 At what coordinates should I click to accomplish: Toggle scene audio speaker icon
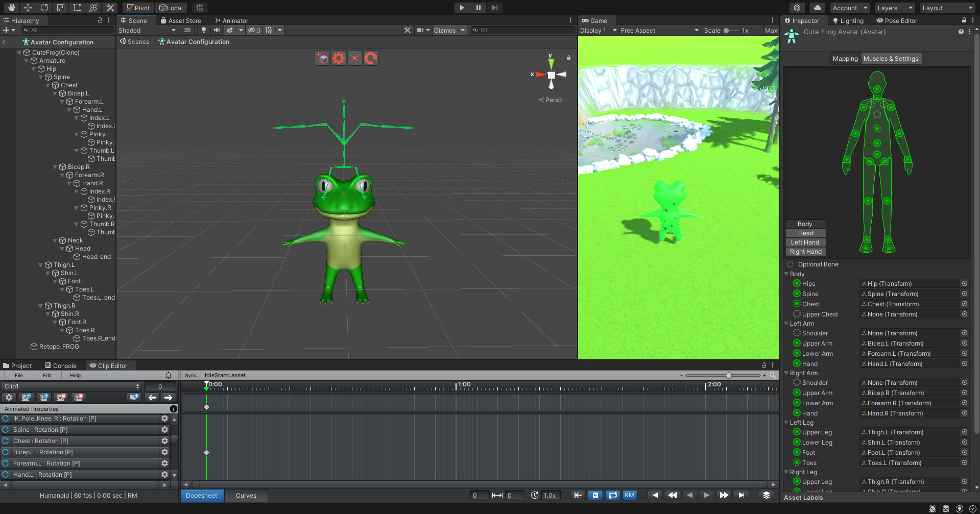pyautogui.click(x=217, y=30)
